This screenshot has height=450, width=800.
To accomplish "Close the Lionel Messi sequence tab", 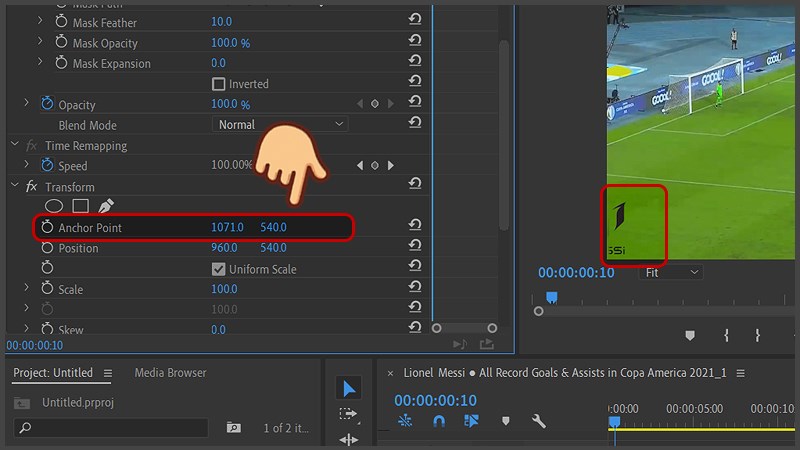I will point(390,373).
